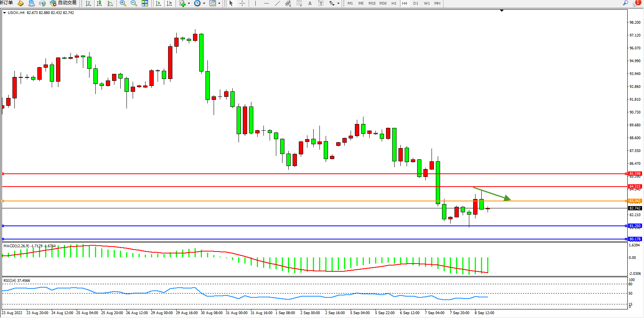Click the zoom out magnifier icon
Viewport: 644px width, 318px height.
click(134, 3)
